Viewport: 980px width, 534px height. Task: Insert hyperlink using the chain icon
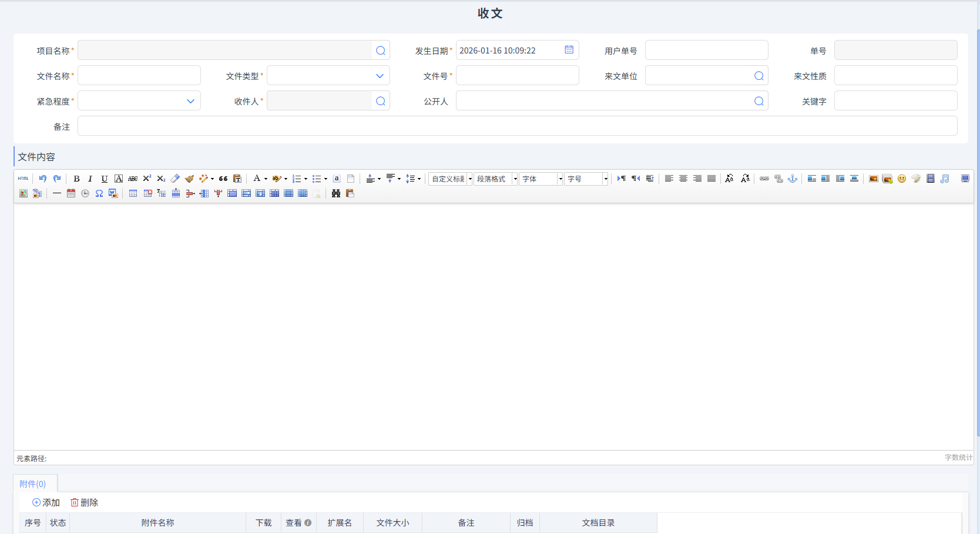[x=764, y=179]
